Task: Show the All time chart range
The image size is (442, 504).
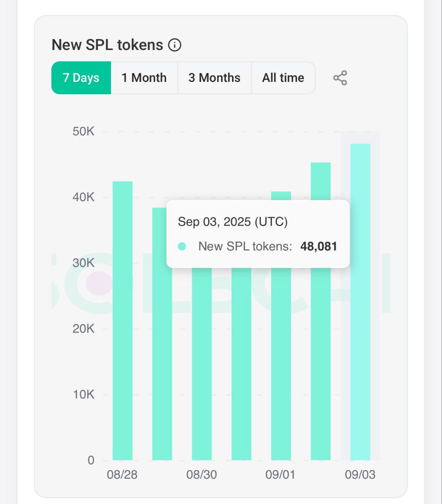Action: click(x=283, y=78)
